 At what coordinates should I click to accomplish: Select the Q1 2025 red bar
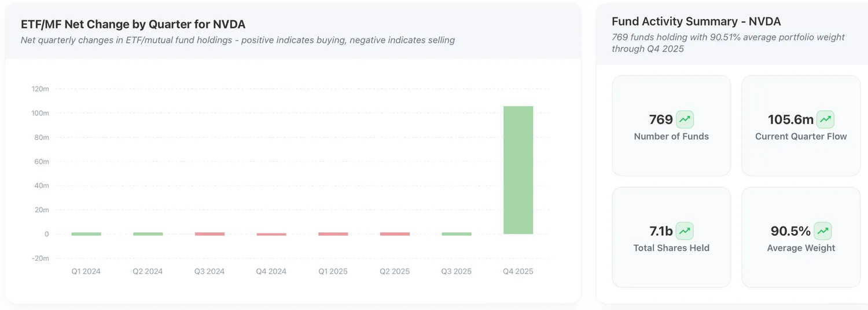pos(333,234)
